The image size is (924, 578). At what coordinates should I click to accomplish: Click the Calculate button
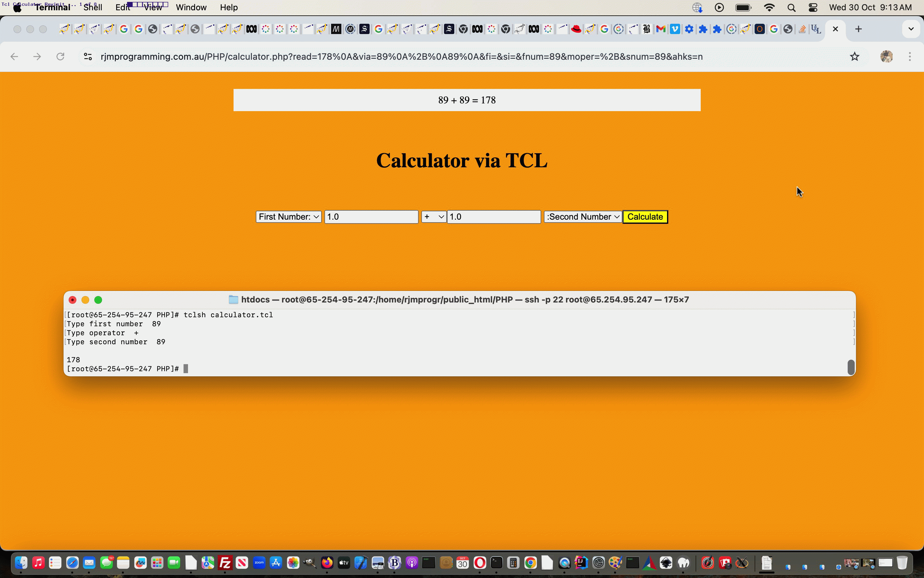pos(645,217)
